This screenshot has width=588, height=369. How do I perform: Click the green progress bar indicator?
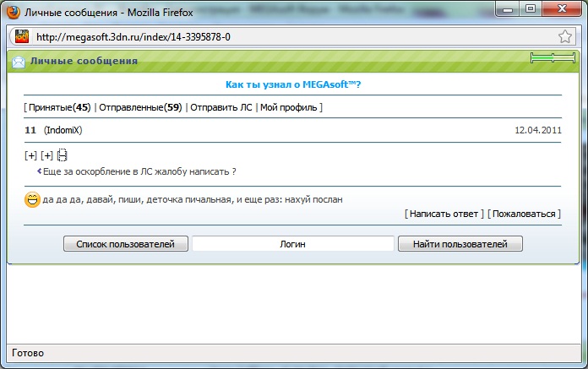pos(553,58)
